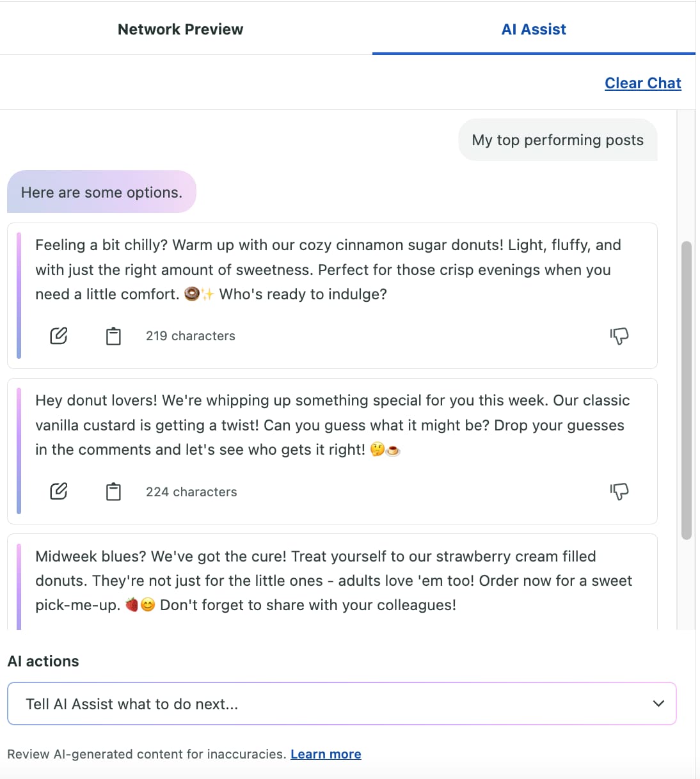
Task: Copy the cinnamon sugar donuts post to clipboard
Action: click(113, 335)
